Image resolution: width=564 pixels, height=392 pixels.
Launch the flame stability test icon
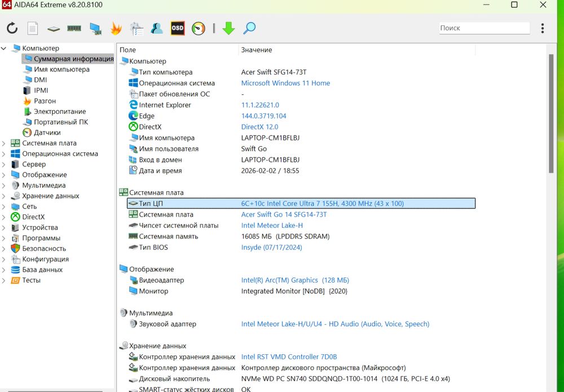[x=116, y=28]
